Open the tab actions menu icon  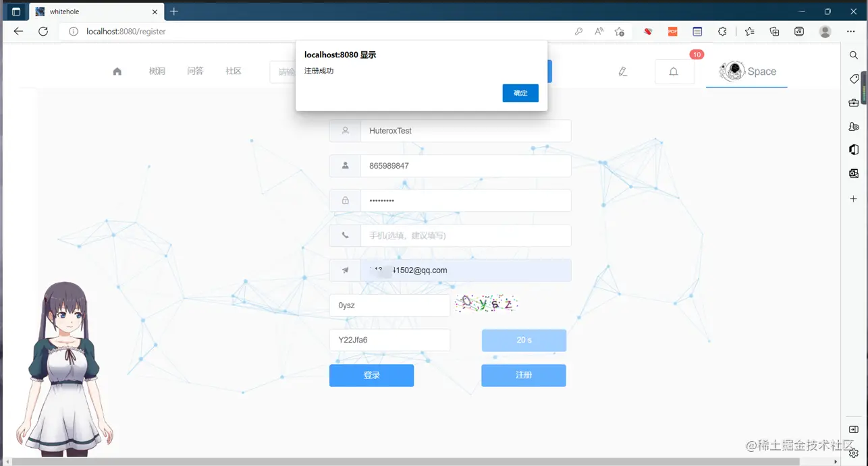[16, 11]
